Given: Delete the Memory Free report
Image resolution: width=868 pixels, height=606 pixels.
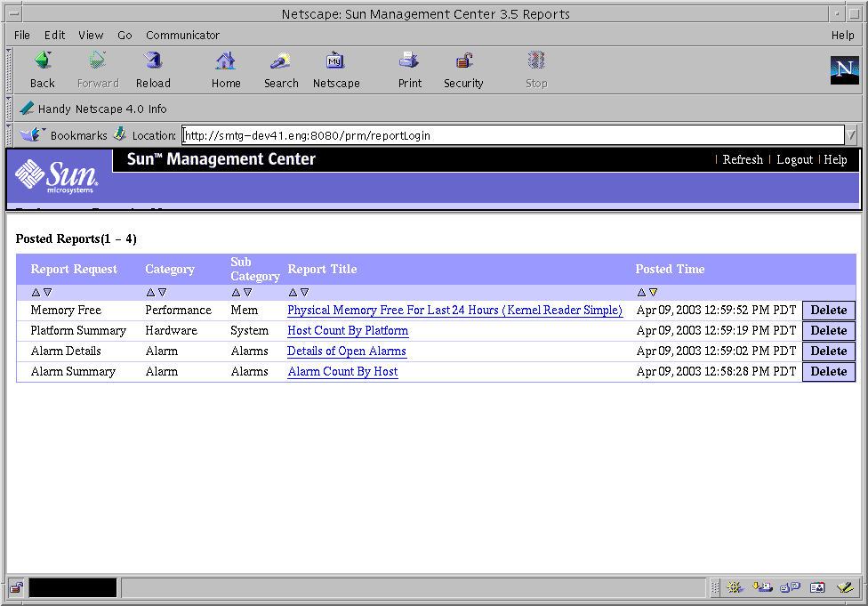Looking at the screenshot, I should coord(829,311).
